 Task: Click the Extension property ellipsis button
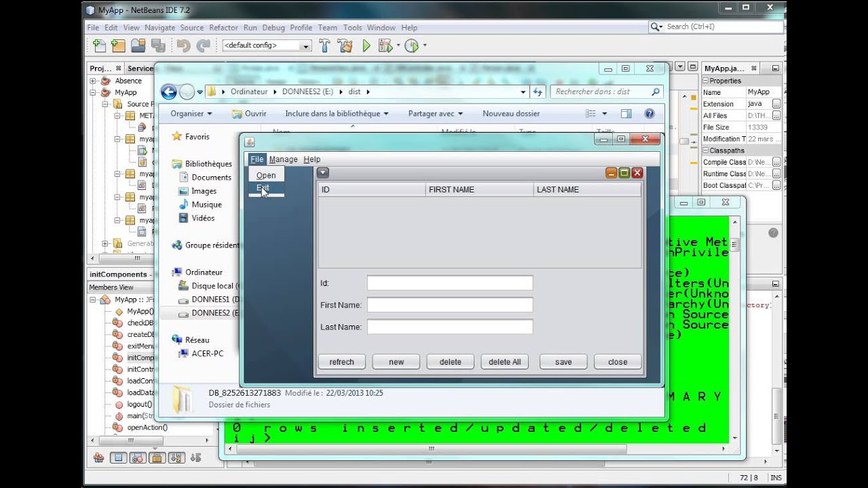point(776,104)
